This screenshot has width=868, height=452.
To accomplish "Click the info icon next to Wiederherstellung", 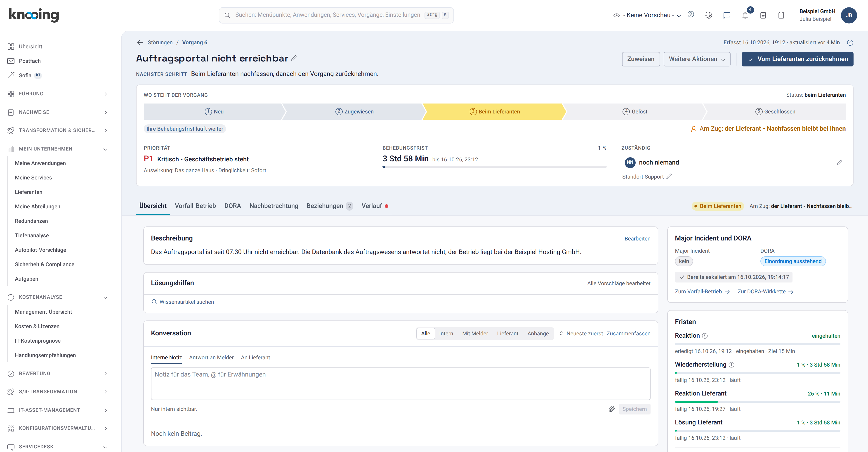I will click(731, 365).
